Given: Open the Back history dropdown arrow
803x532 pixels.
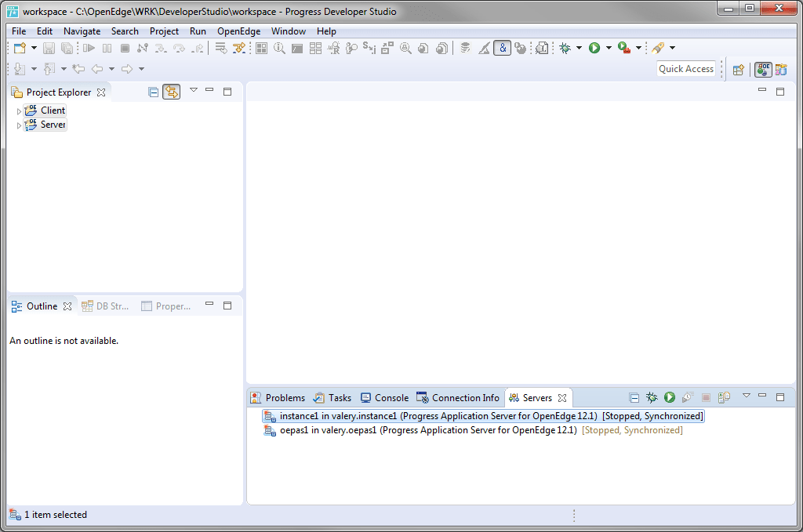Looking at the screenshot, I should coord(111,68).
